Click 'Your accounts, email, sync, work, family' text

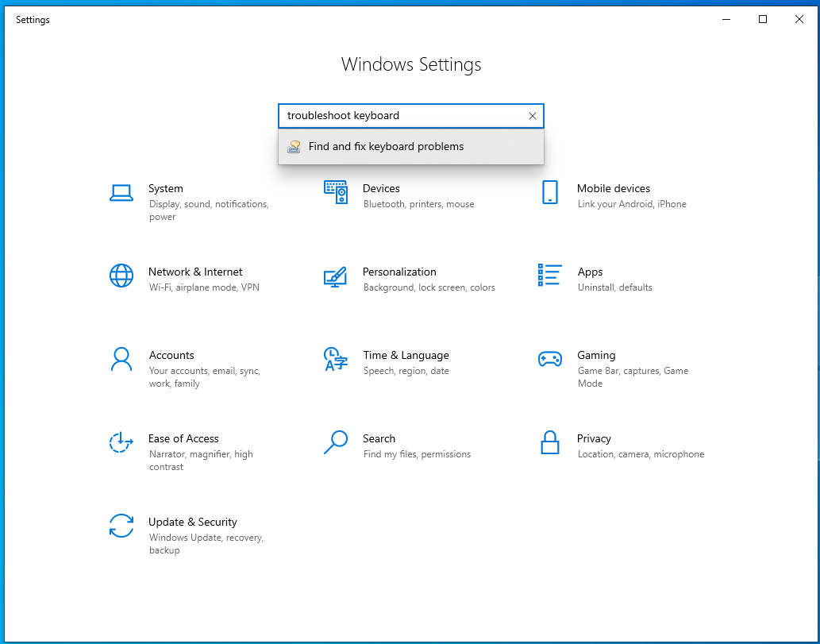(205, 377)
